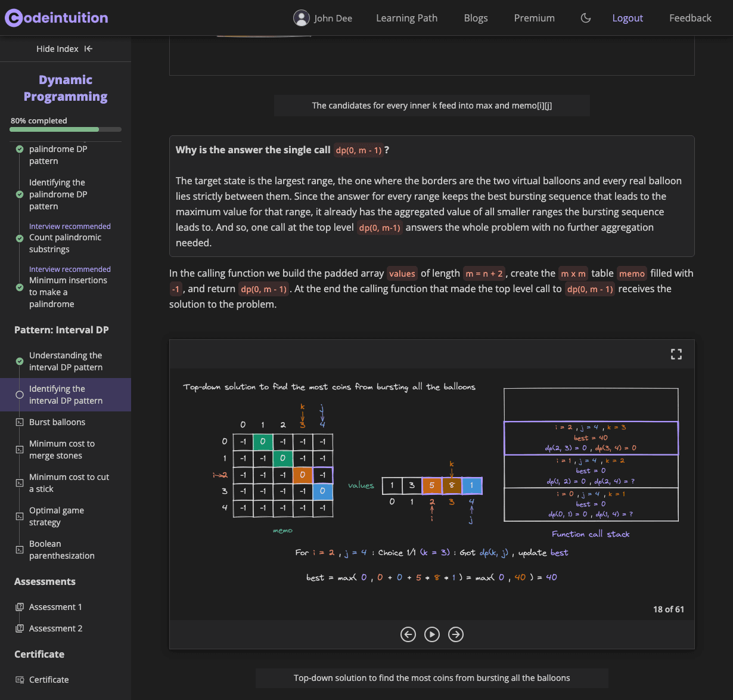Click the slide diagram thumbnail title text
The width and height of the screenshot is (733, 700).
point(329,387)
